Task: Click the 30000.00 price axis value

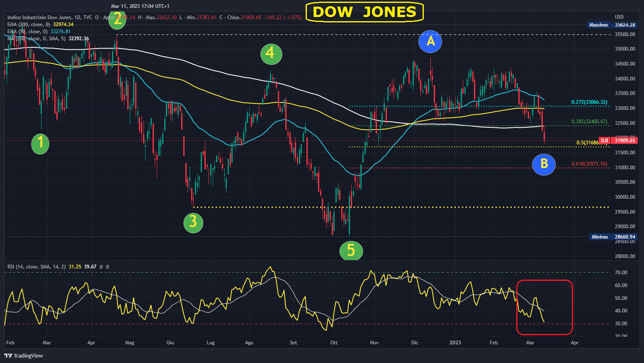Action: (625, 197)
